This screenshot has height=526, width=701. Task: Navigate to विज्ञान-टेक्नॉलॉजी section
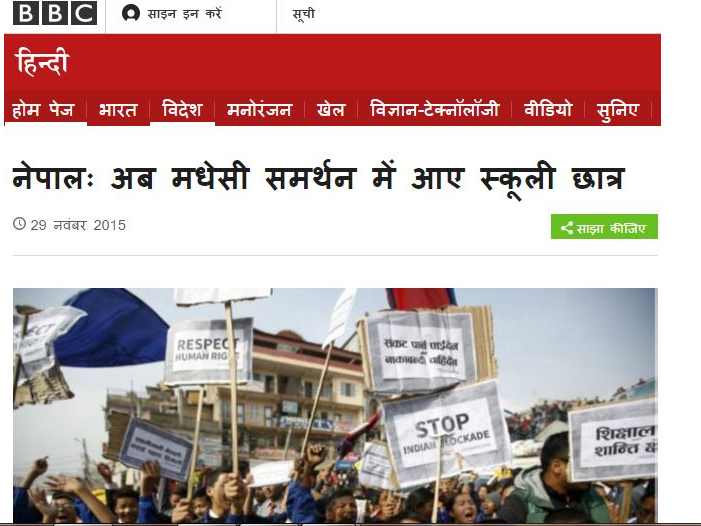pyautogui.click(x=435, y=109)
